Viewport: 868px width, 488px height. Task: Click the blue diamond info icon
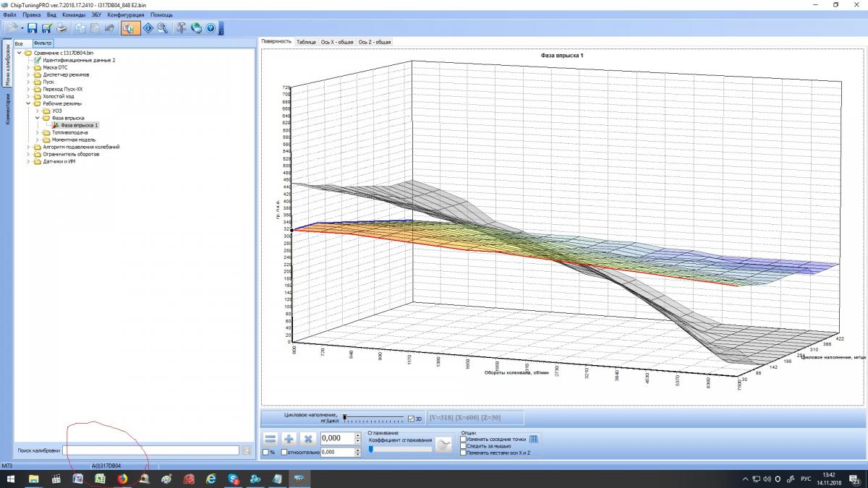point(148,28)
